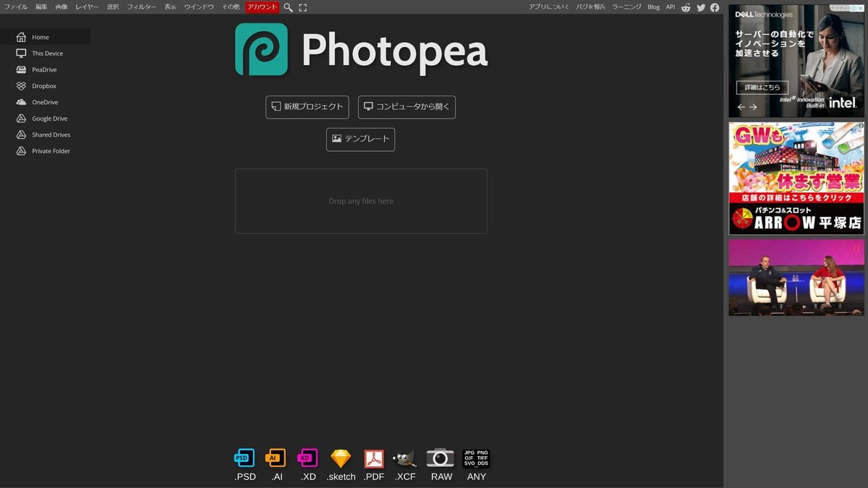The image size is (868, 488).
Task: Open Dropbox storage
Action: pyautogui.click(x=45, y=86)
